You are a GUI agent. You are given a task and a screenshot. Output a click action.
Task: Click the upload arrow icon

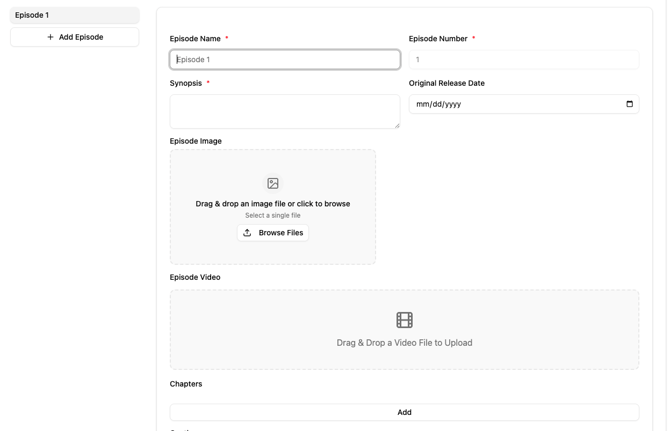248,233
